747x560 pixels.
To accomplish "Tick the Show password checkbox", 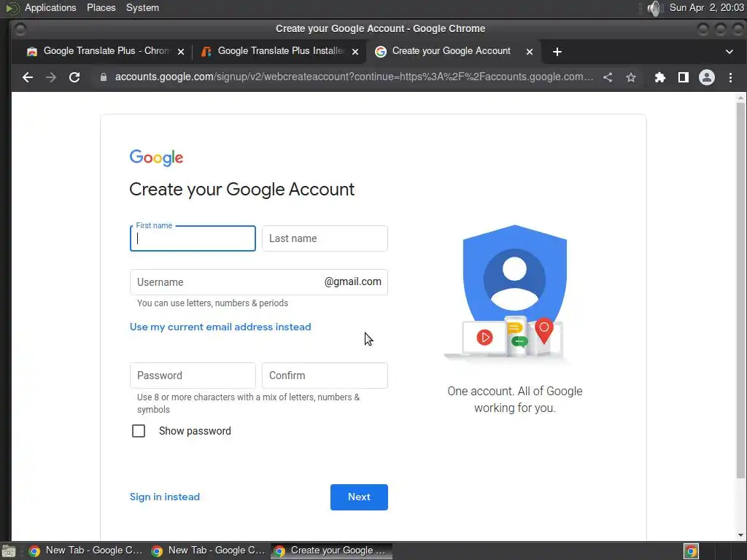I will pos(139,431).
